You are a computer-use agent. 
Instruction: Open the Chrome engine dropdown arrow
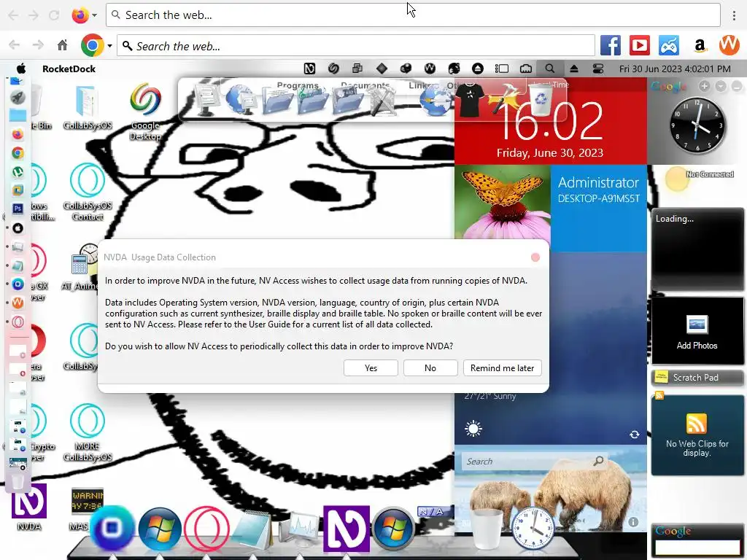(x=109, y=46)
